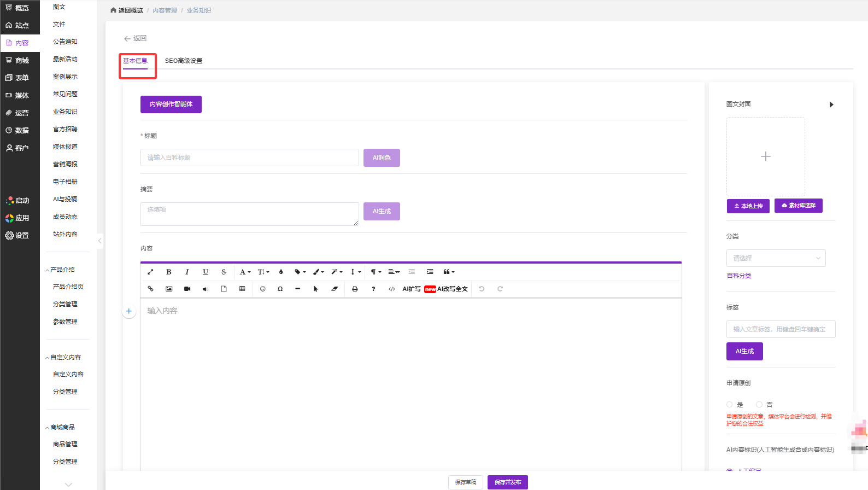Image resolution: width=868 pixels, height=490 pixels.
Task: Insert a table into the editor
Action: pyautogui.click(x=242, y=289)
